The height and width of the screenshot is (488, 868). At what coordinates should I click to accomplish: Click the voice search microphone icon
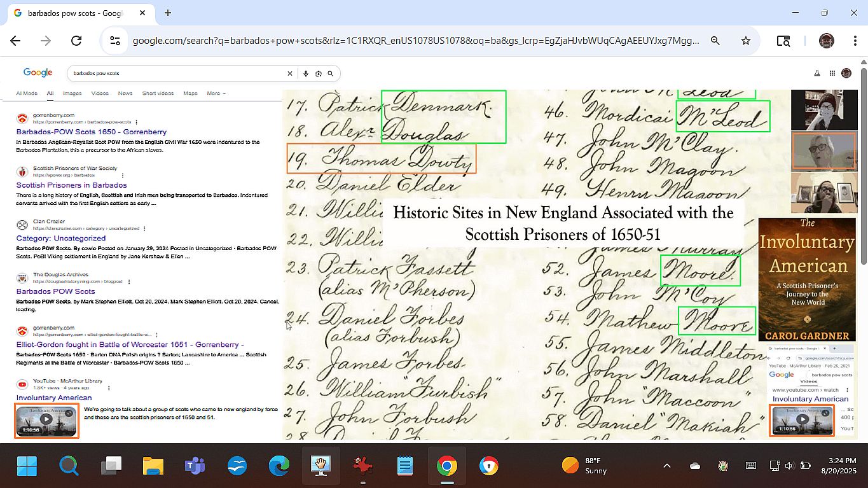click(x=306, y=74)
